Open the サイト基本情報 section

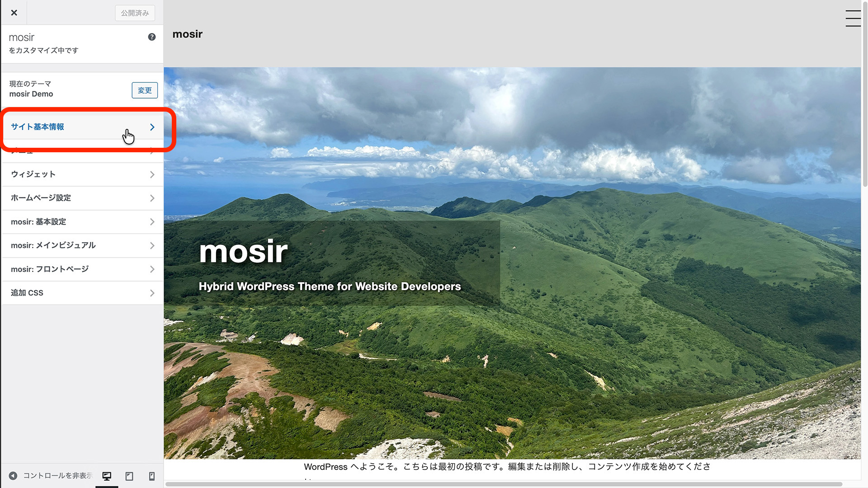click(x=38, y=127)
